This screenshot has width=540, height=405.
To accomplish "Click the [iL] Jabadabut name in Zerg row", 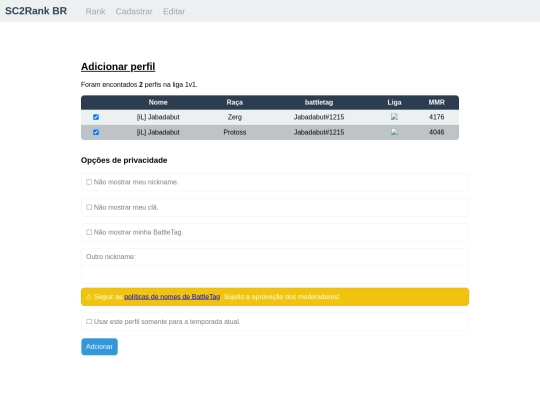I will 158,117.
